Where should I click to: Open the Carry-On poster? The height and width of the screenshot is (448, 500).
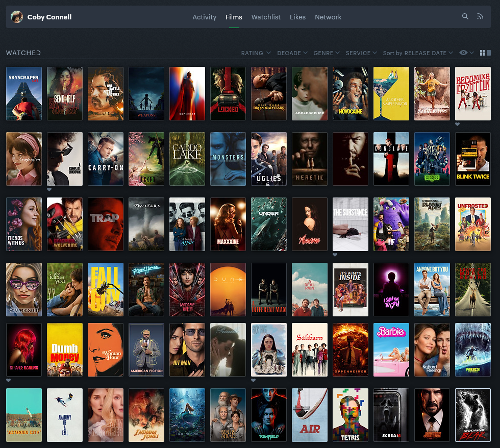coord(106,159)
